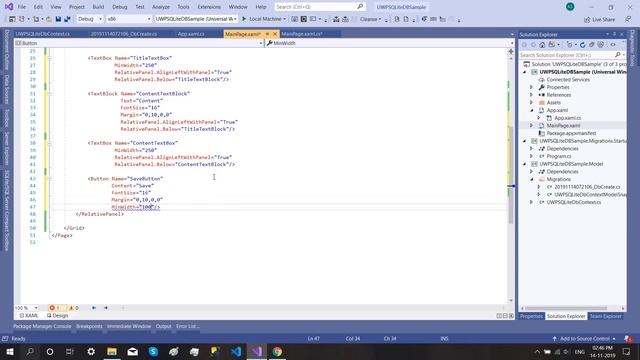Expand the References node in Solution Explorer
The image size is (640, 360).
tap(531, 95)
